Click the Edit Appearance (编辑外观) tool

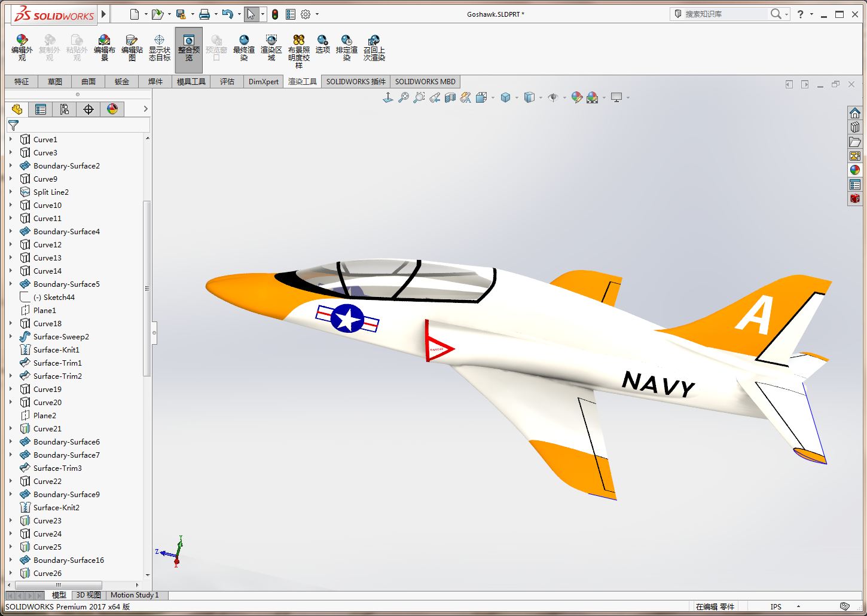click(22, 48)
